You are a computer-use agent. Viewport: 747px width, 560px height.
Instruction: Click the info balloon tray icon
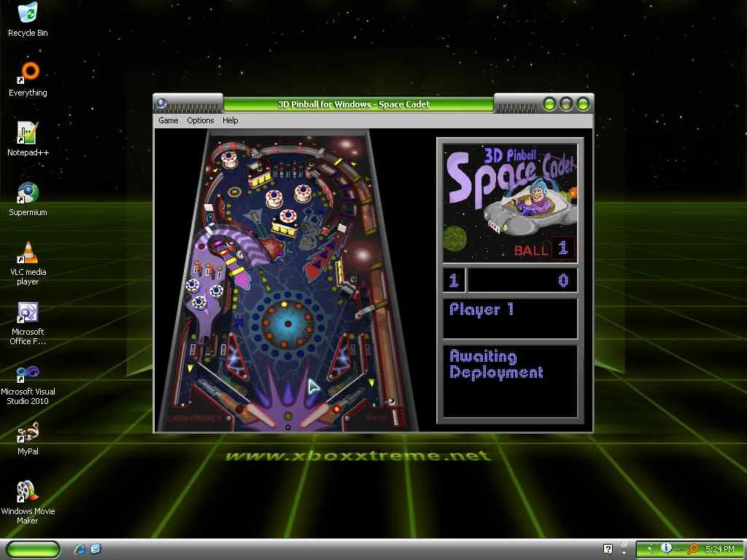665,548
